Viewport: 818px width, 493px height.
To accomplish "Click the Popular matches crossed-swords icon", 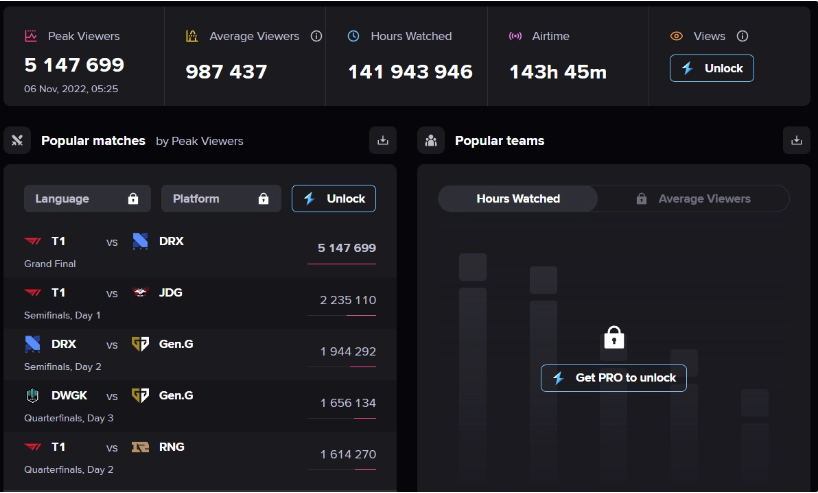I will (17, 141).
